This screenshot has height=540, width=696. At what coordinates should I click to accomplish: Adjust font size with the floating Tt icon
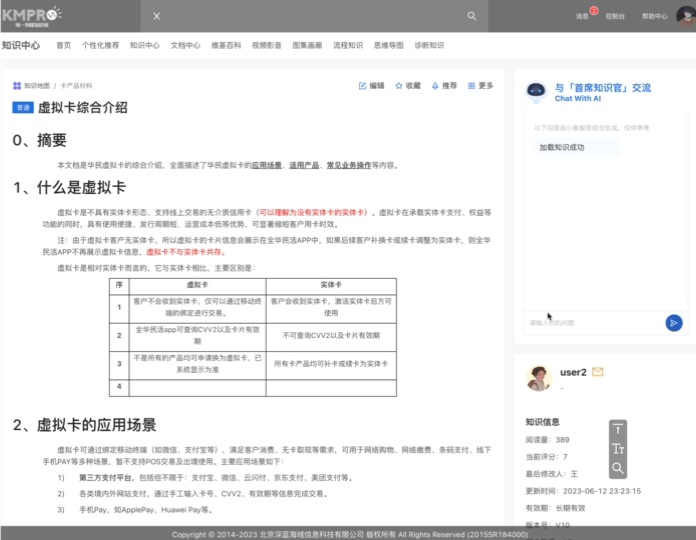tap(618, 449)
